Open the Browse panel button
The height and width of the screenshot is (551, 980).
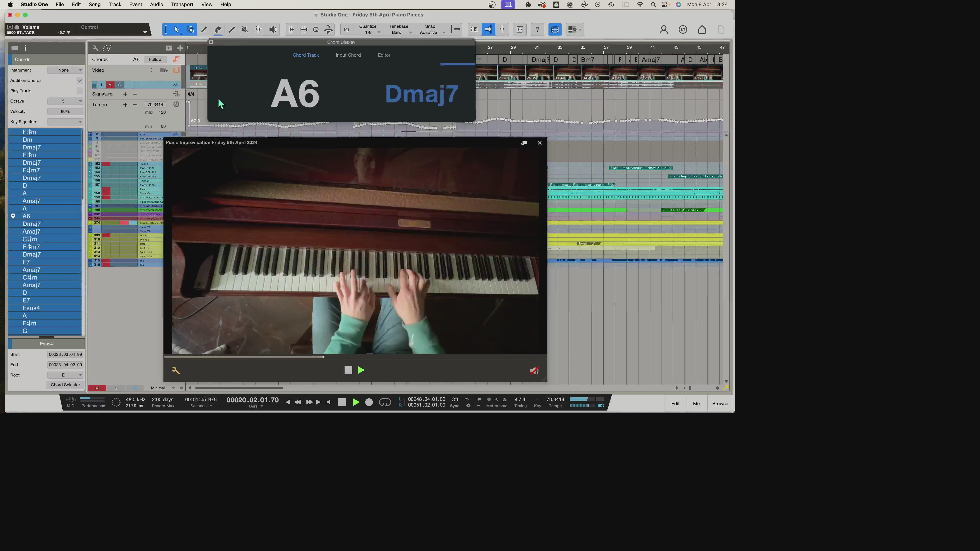tap(720, 403)
